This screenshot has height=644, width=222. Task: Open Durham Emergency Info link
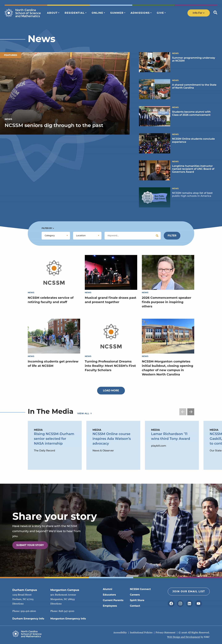(28, 619)
